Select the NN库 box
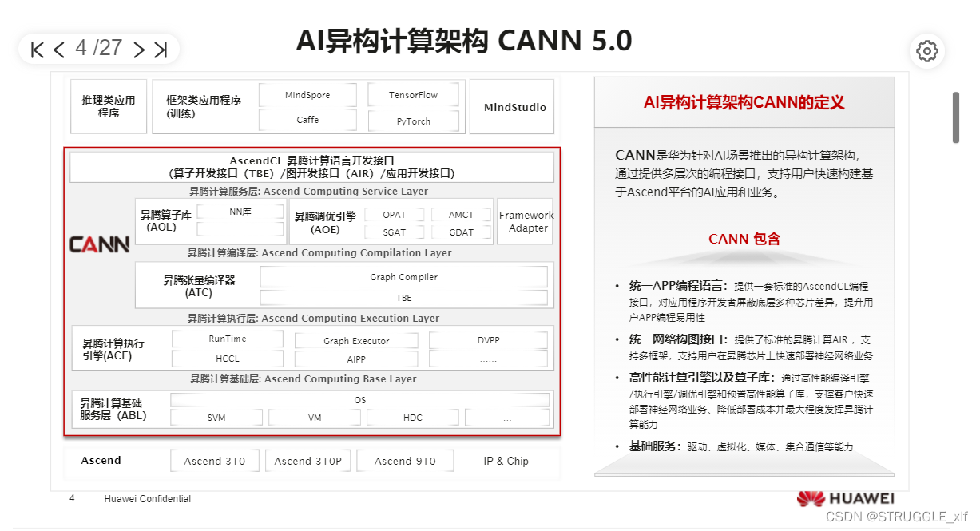 tap(240, 212)
